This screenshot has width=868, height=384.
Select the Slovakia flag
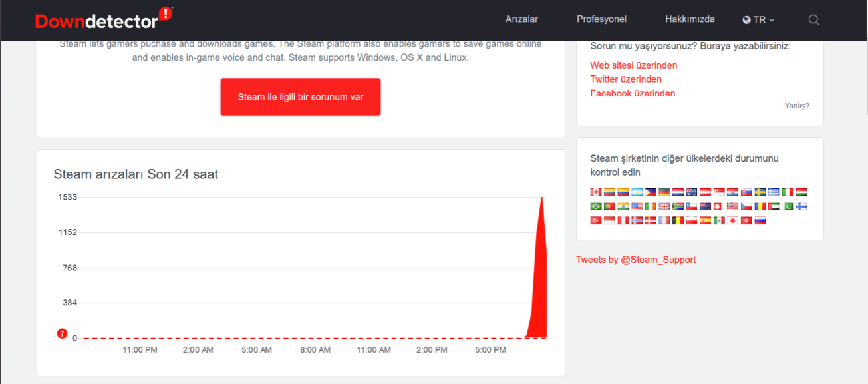[x=747, y=192]
